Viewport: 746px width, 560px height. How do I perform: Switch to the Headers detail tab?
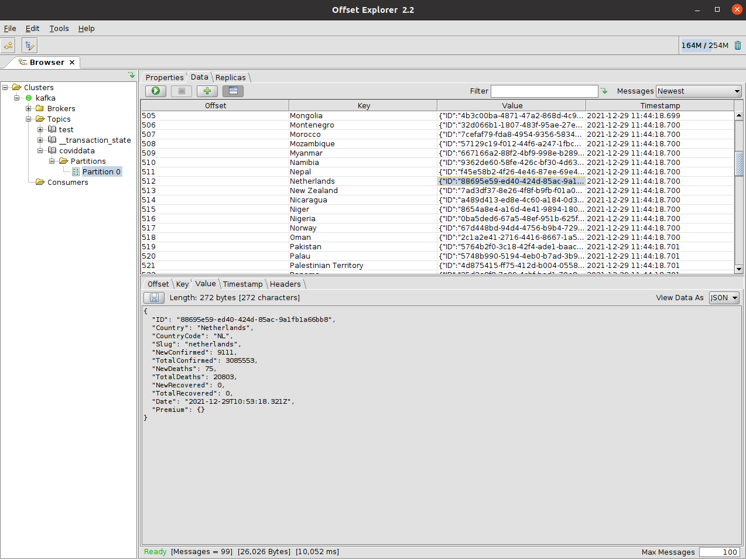coord(285,284)
